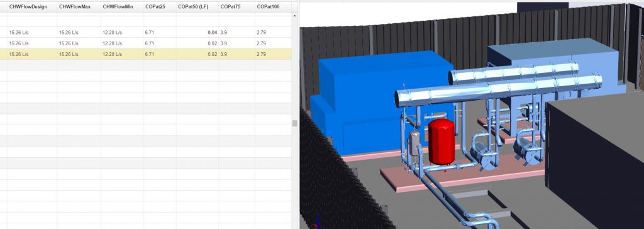This screenshot has height=229, width=644.
Task: Click the COPat75 column header
Action: (x=230, y=7)
